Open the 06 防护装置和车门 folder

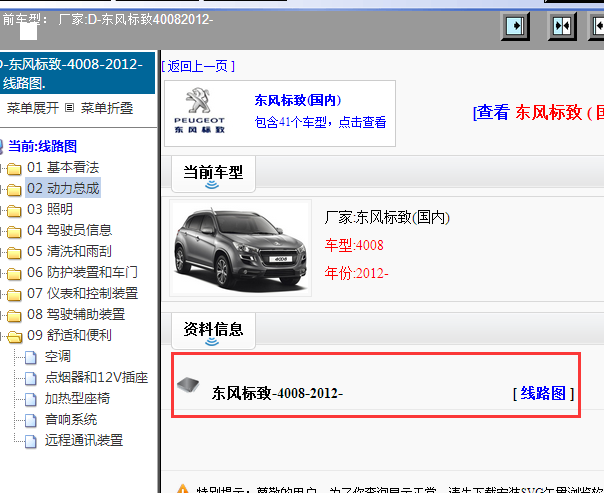(x=82, y=272)
